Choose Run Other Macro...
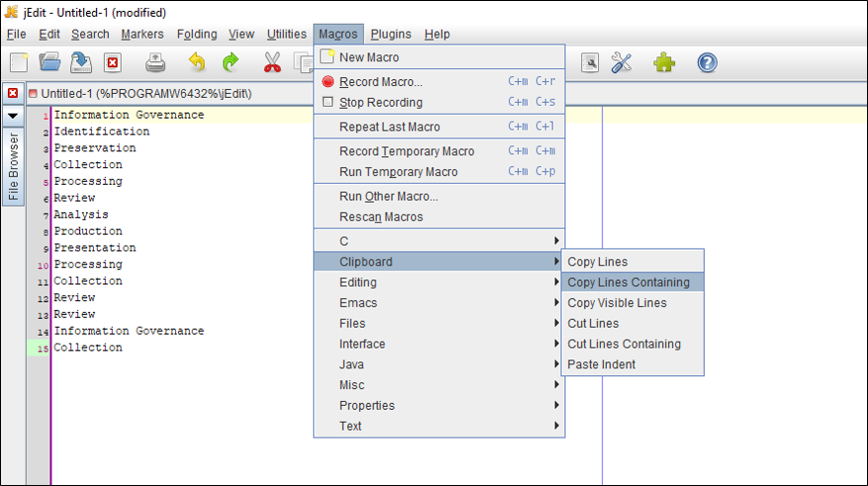 coord(440,197)
